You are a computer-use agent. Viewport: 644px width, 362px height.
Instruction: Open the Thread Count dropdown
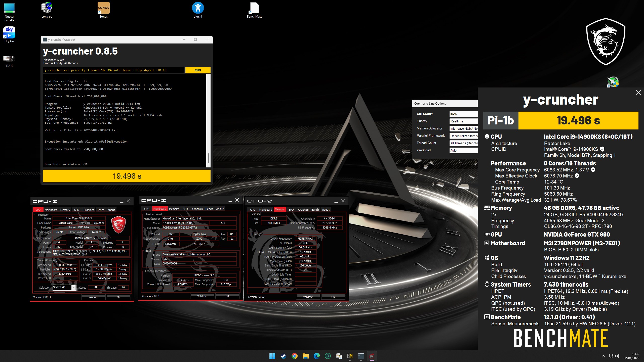point(463,143)
